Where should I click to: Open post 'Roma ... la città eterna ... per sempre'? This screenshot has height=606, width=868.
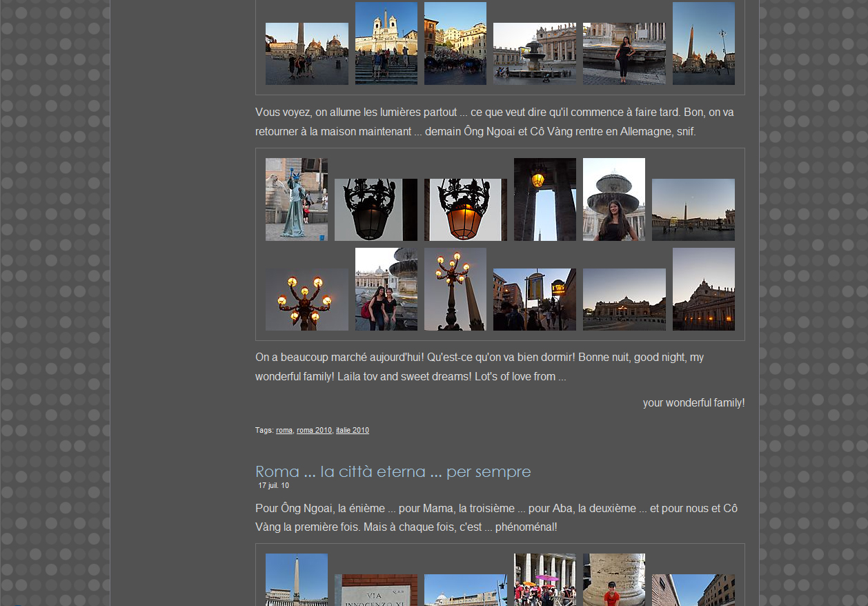[393, 472]
